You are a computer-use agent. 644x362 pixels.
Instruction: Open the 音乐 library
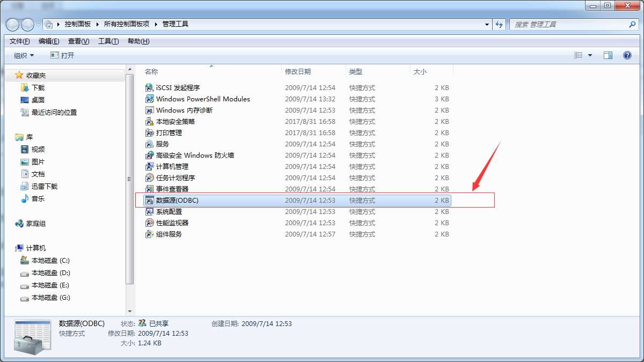tap(33, 198)
